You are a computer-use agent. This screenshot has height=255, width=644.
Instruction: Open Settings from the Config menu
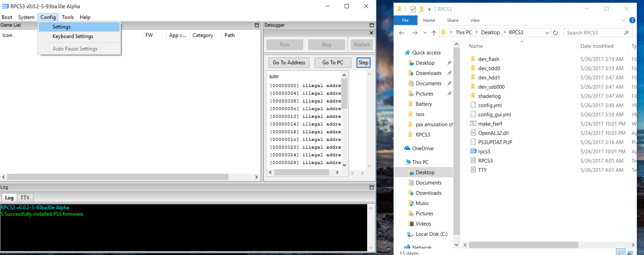click(x=79, y=27)
